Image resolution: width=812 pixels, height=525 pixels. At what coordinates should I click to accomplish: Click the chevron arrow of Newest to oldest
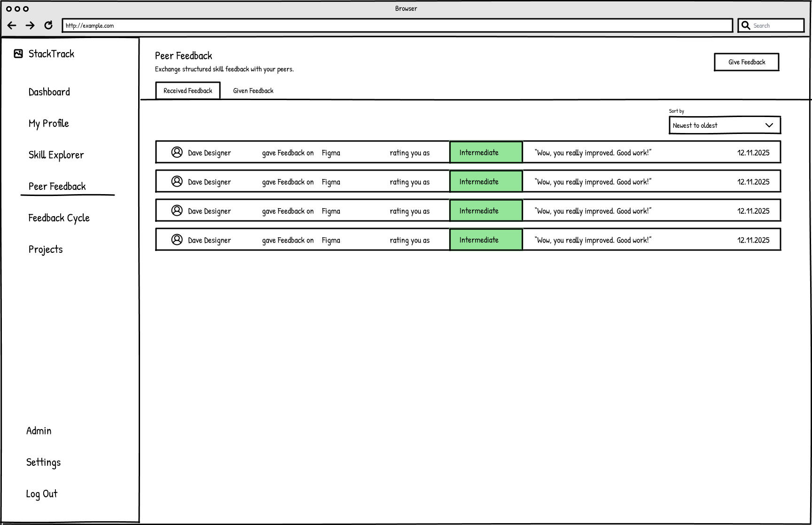click(769, 125)
